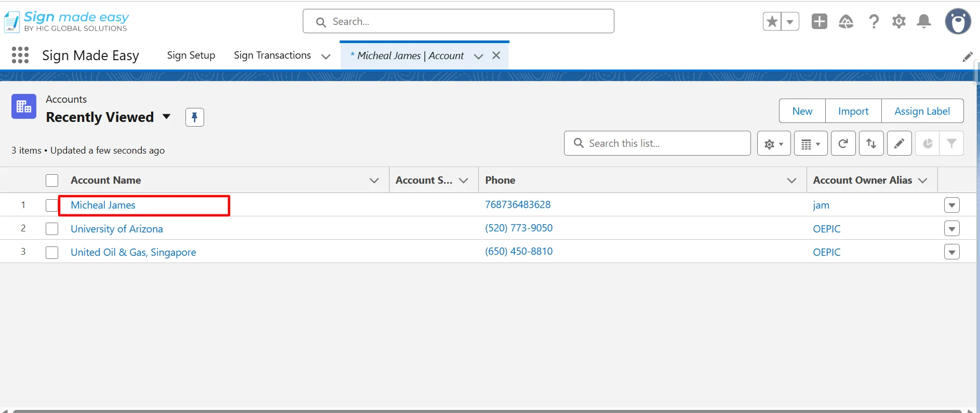Open Account Owner Alias column menu
The image size is (980, 413).
pyautogui.click(x=923, y=181)
